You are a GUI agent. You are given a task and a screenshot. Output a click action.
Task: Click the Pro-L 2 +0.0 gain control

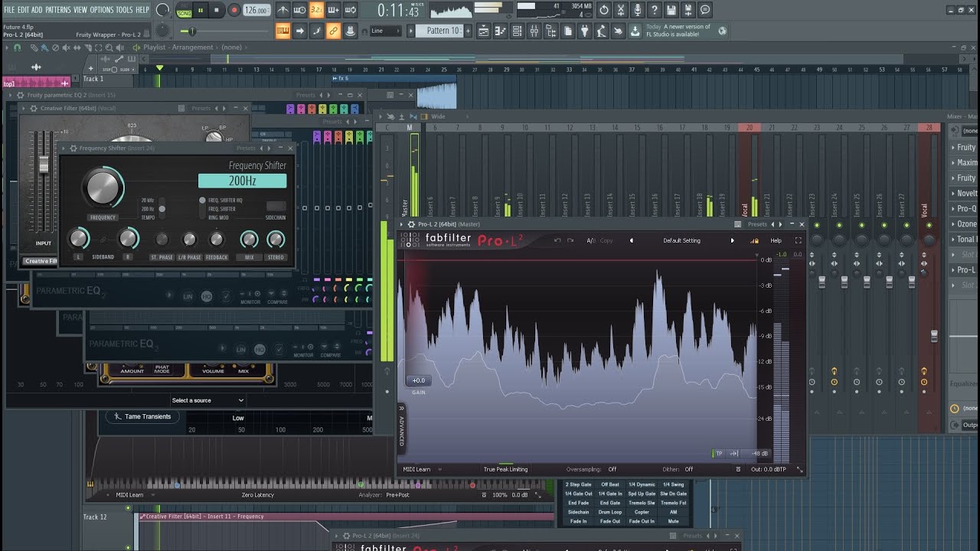click(x=419, y=380)
